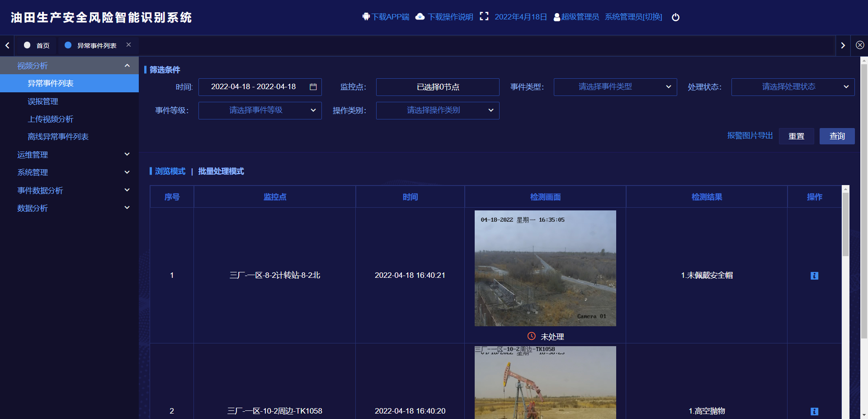
Task: Expand the 事件数据分析 sidebar section
Action: tap(69, 190)
